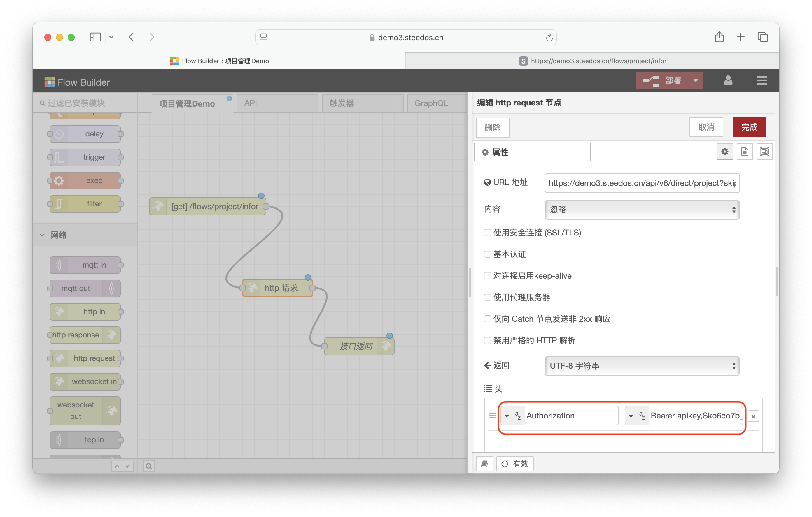Select the exec node in palette
This screenshot has width=812, height=517.
point(85,180)
